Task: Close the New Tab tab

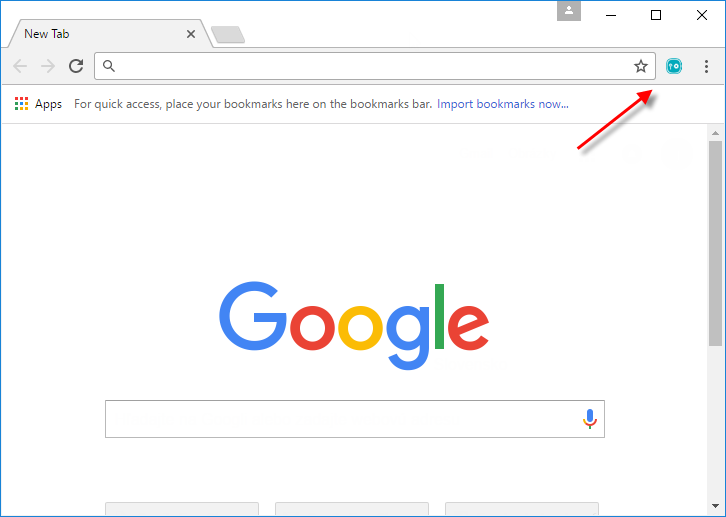Action: coord(191,34)
